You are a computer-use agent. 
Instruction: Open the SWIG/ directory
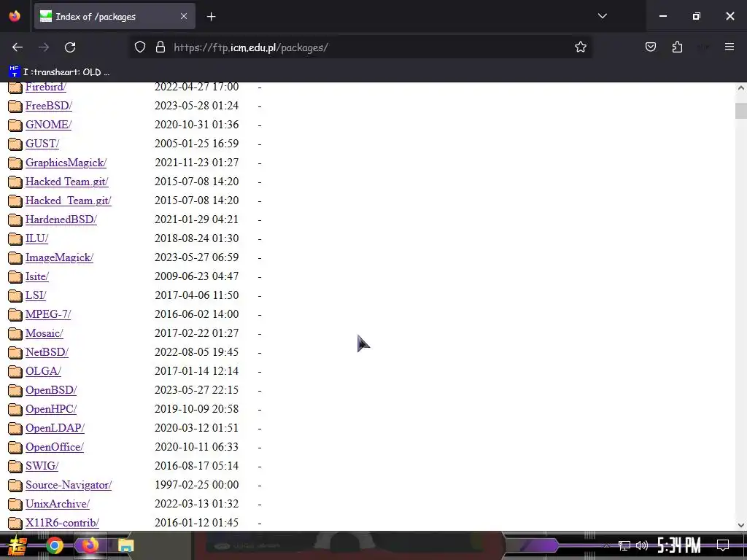[x=42, y=466]
